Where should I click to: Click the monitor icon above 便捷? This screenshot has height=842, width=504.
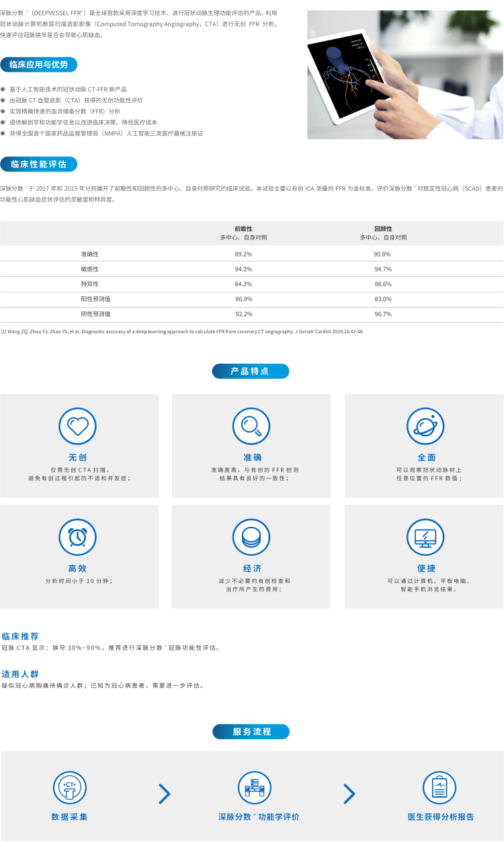(425, 537)
